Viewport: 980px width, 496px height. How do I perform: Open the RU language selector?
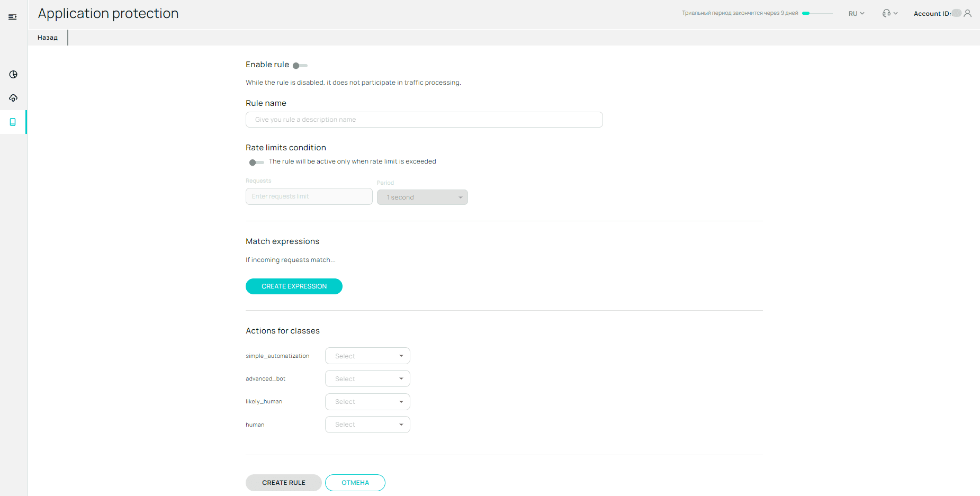coord(856,14)
